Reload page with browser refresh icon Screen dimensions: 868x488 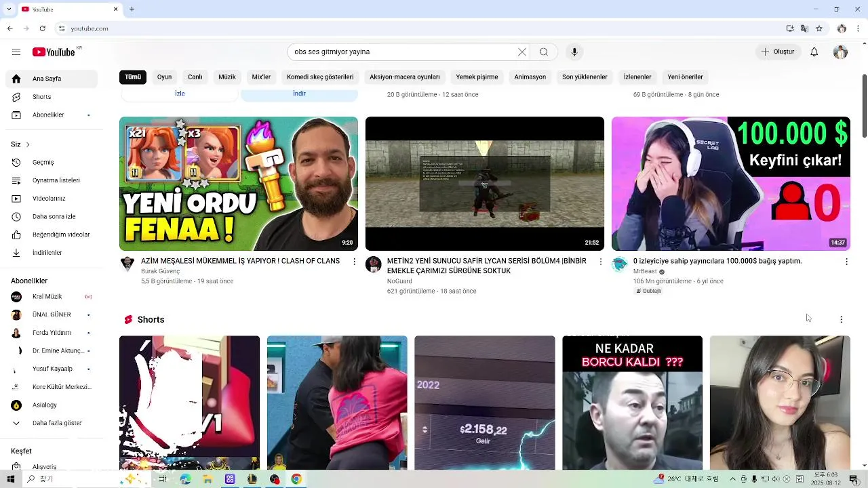[42, 28]
